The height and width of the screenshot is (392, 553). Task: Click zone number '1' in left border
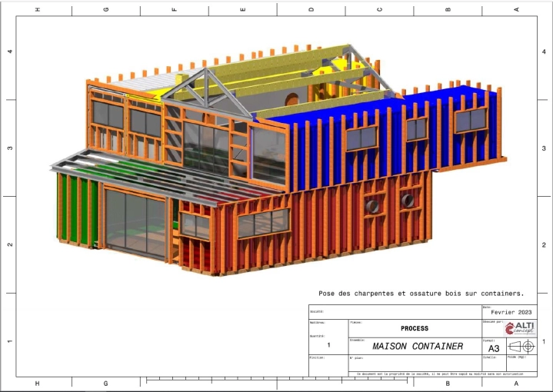tap(10, 341)
